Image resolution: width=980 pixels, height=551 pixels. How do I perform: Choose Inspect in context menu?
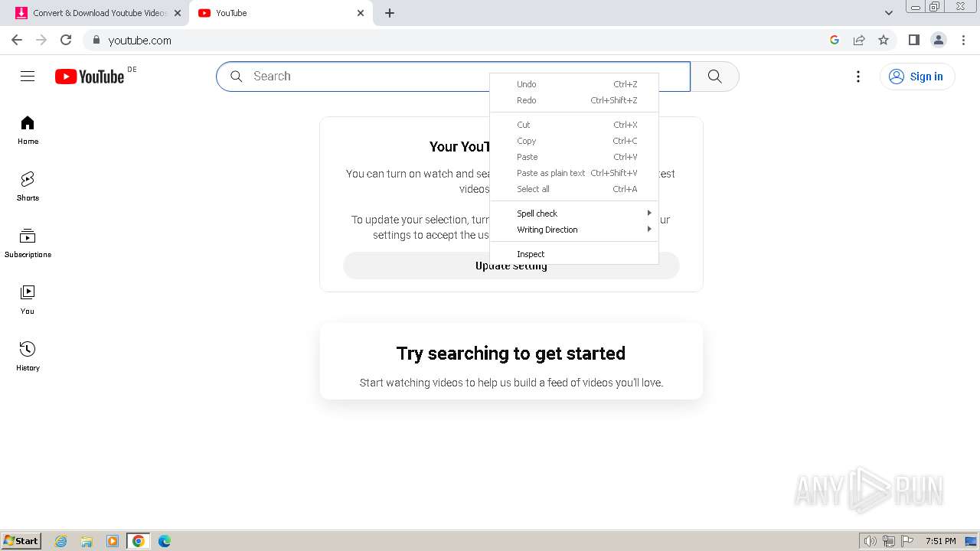pos(574,254)
